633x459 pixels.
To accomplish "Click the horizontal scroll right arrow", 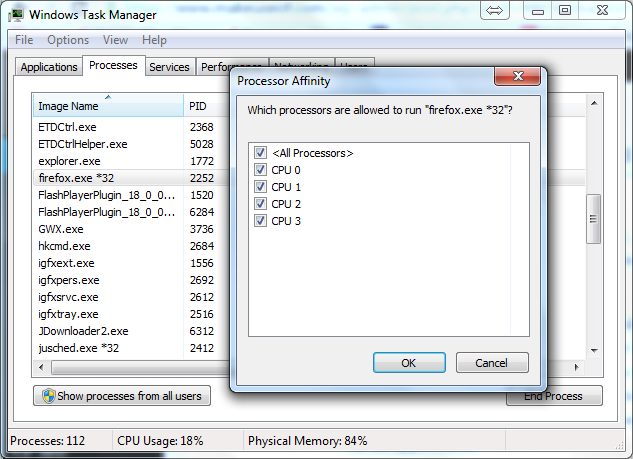I will point(576,367).
